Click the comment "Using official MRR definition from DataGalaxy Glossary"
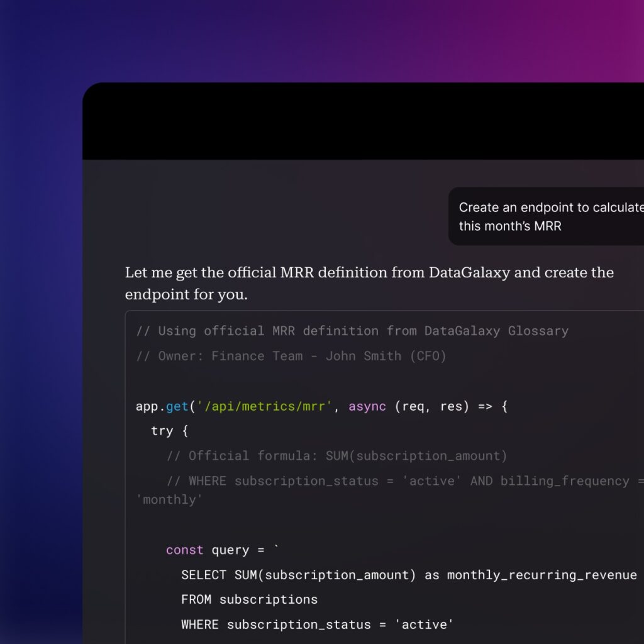 pos(352,331)
